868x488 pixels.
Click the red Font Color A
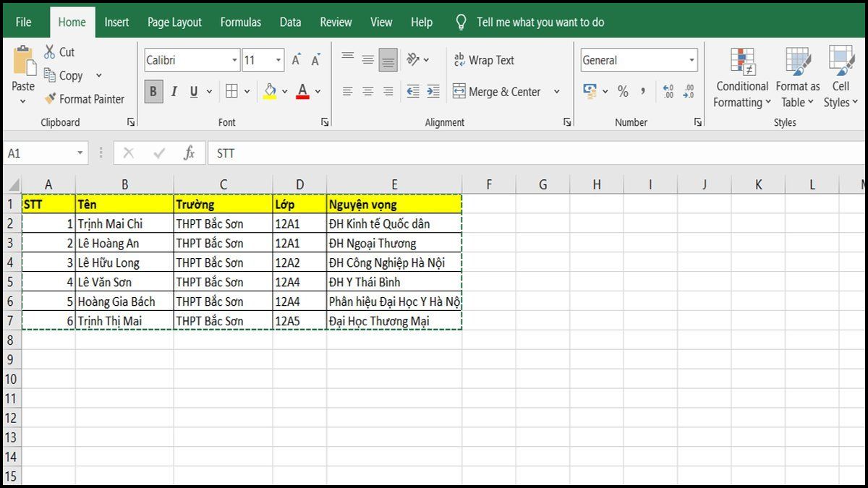click(303, 92)
